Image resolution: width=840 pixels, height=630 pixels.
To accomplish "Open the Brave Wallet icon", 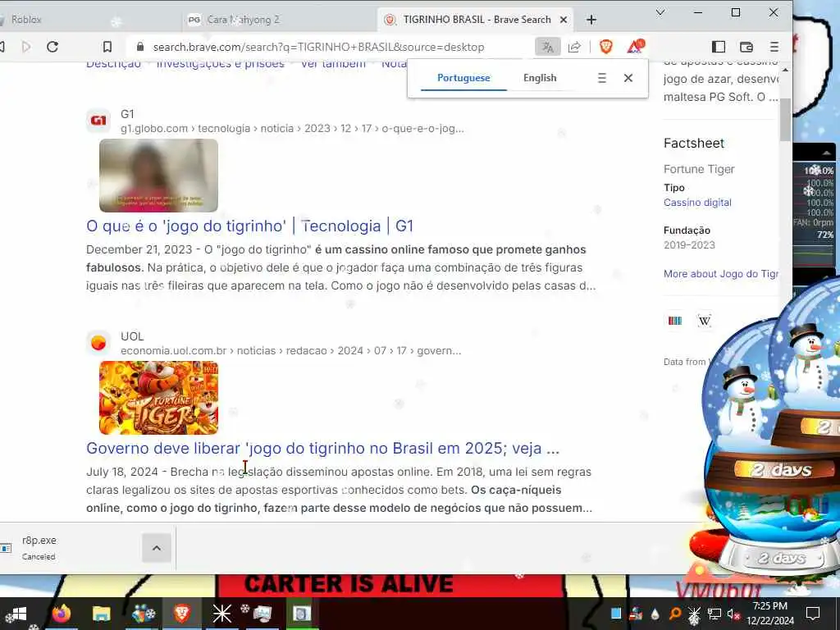I will [746, 47].
